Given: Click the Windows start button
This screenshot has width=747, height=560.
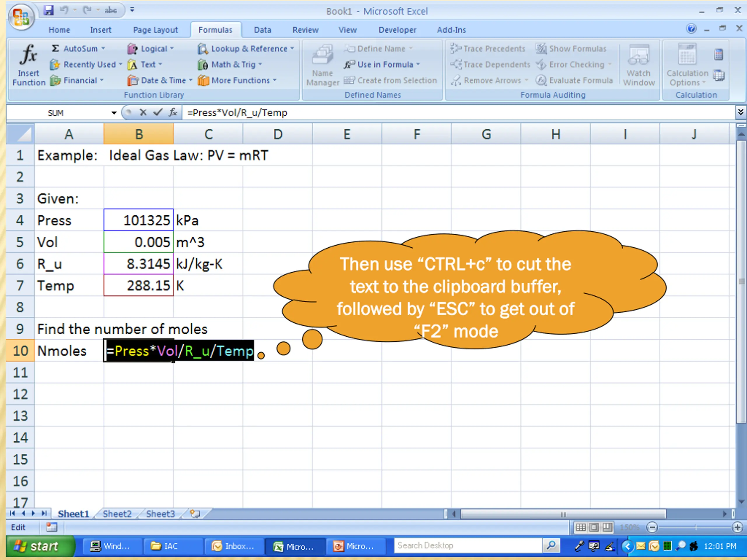Looking at the screenshot, I should click(x=40, y=546).
